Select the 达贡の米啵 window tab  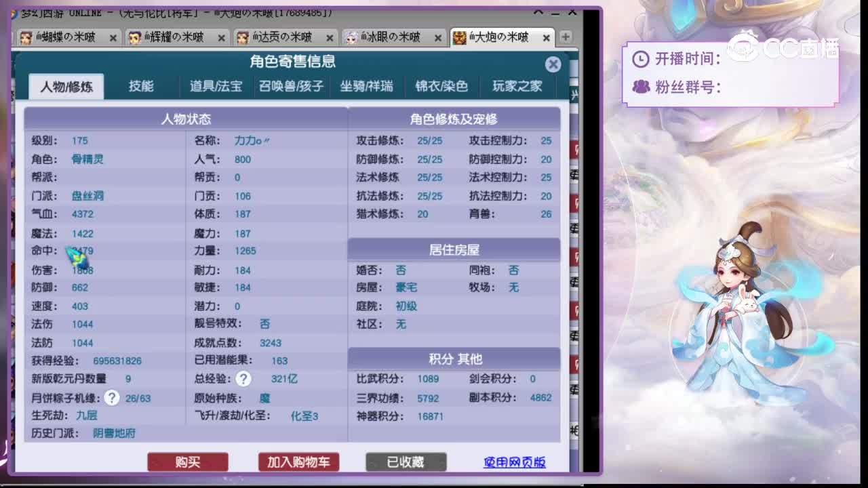[285, 37]
